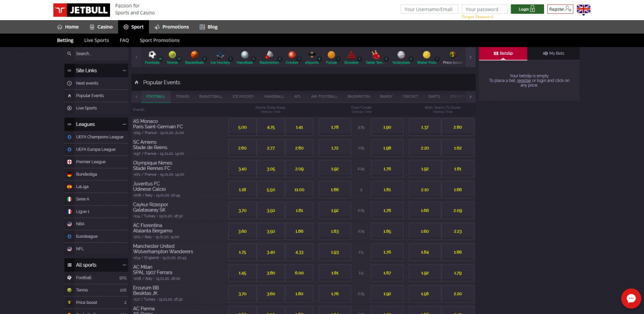This screenshot has width=644, height=314.
Task: Click the register link in betslip
Action: 524,81
